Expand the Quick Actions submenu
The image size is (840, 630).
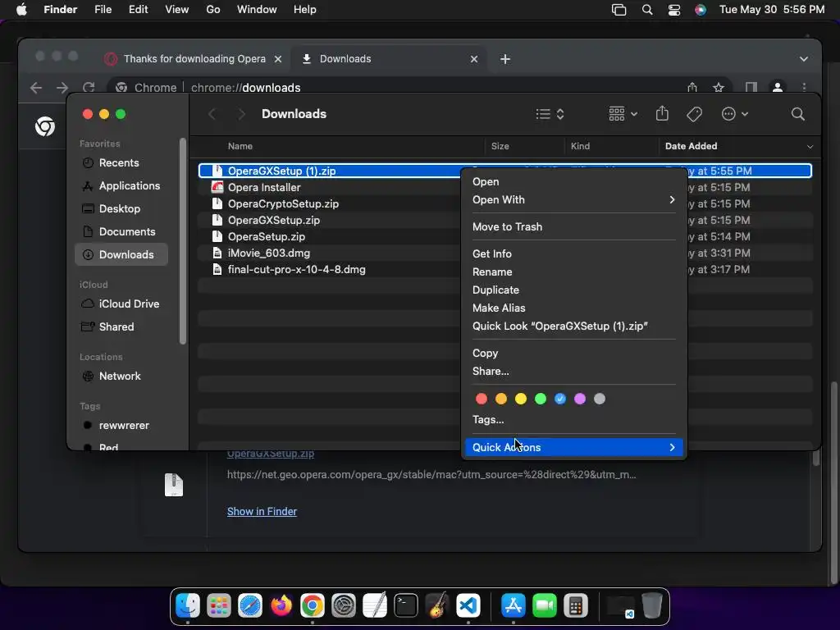[573, 447]
